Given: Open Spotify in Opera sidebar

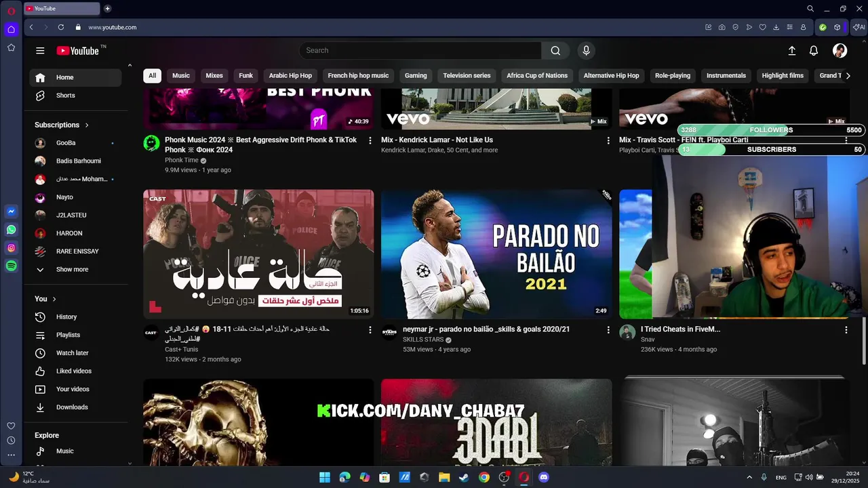Looking at the screenshot, I should [x=11, y=266].
